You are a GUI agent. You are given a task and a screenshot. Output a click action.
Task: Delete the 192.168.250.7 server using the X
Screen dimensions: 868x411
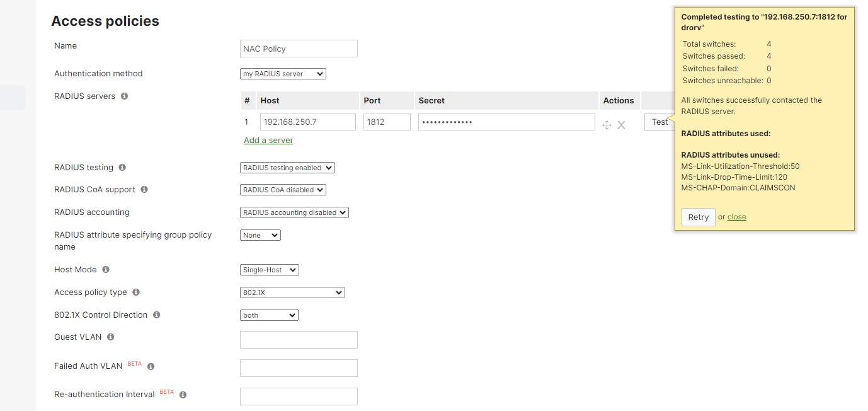(621, 125)
